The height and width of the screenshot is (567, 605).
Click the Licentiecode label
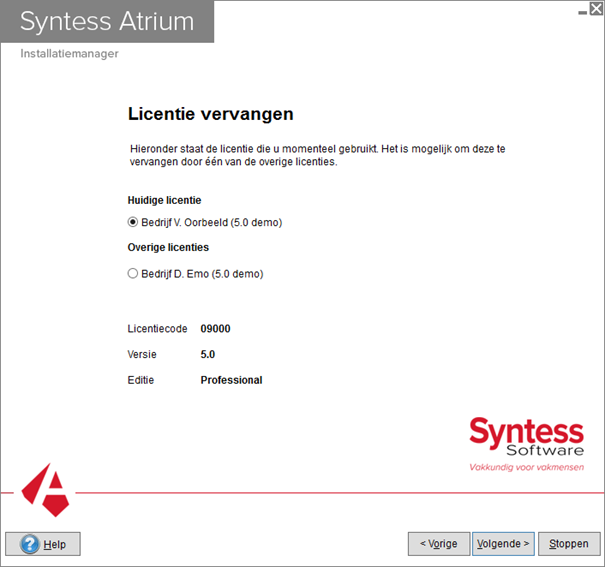coord(157,329)
